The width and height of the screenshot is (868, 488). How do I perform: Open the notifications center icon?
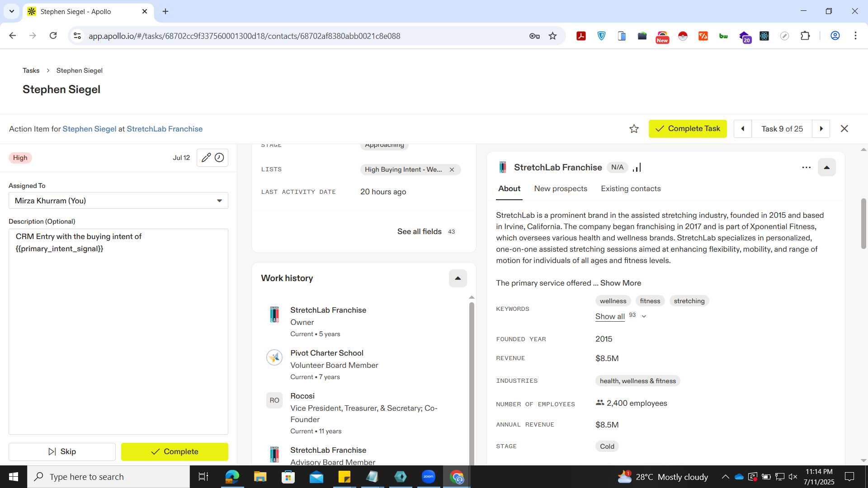(x=849, y=477)
